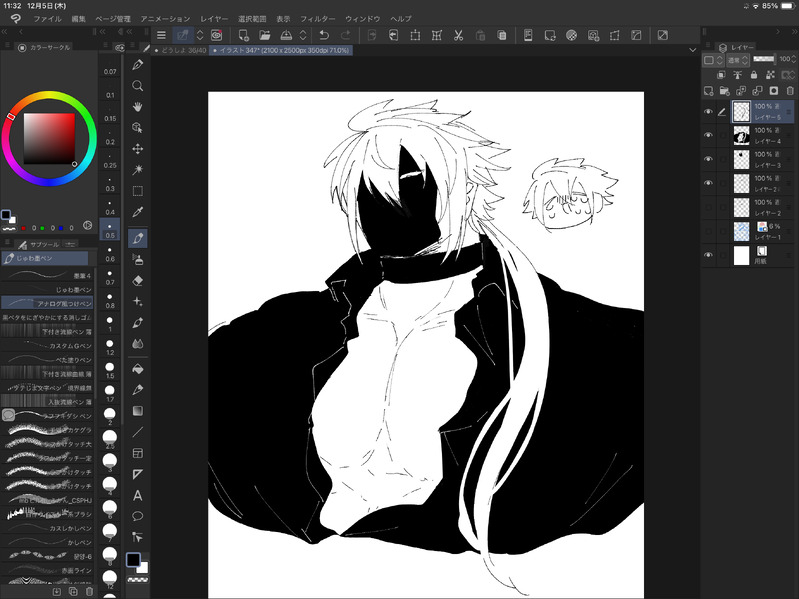Click the Delete layer trash icon
799x599 pixels.
[x=790, y=91]
